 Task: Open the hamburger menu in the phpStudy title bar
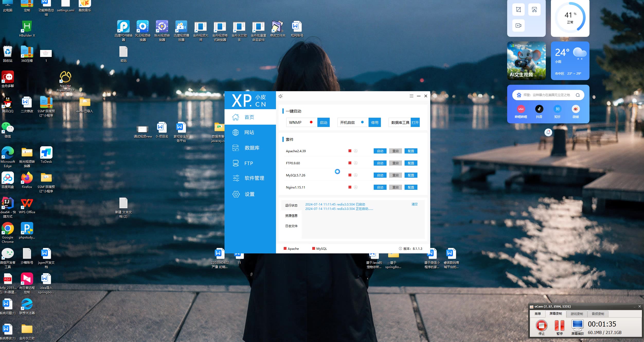pos(412,96)
